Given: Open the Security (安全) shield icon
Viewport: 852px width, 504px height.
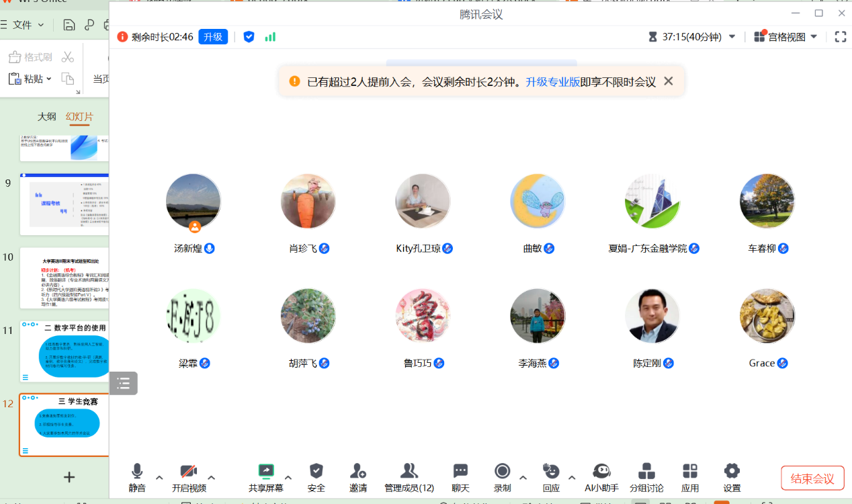Looking at the screenshot, I should tap(316, 472).
